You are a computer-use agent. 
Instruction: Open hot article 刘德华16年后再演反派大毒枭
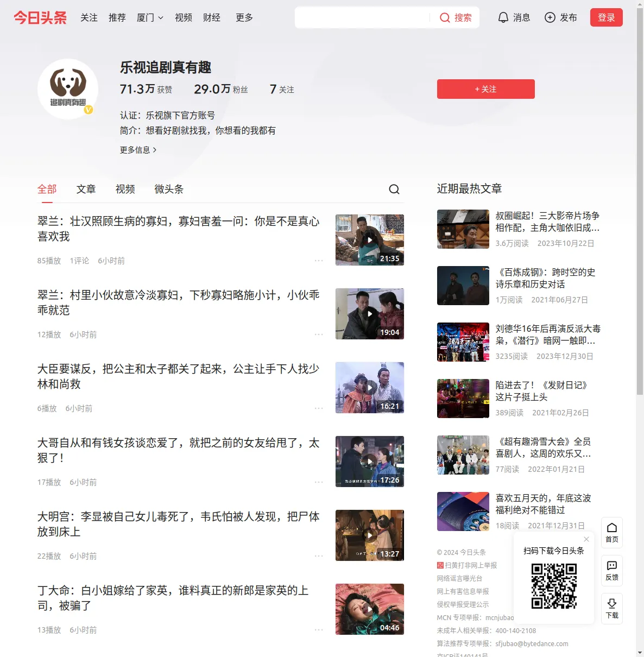pos(548,334)
